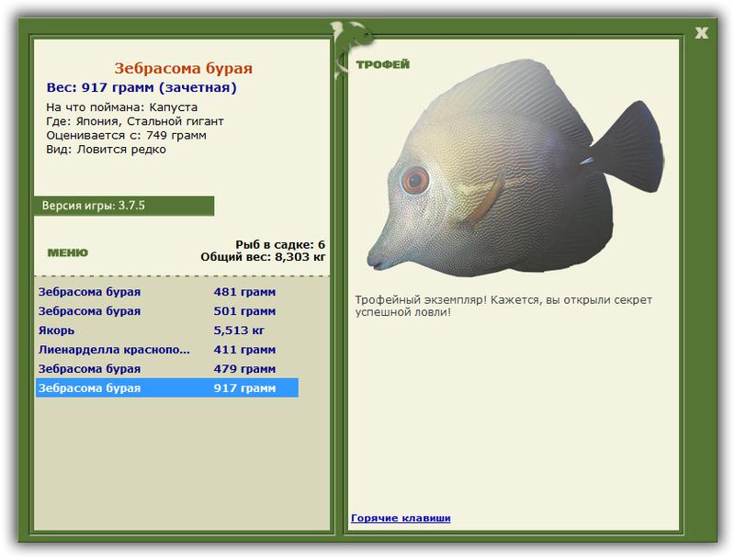Select Зебрасома бурая 501 грамм row
The height and width of the screenshot is (560, 735).
coord(167,311)
